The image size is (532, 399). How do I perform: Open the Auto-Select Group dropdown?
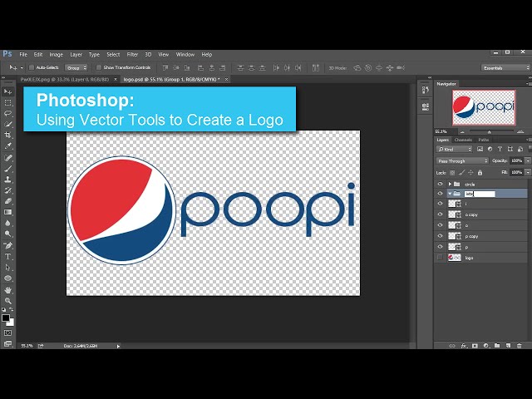76,68
